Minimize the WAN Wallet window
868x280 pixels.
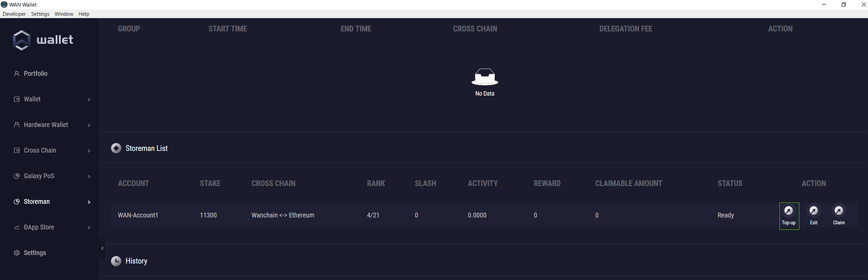824,4
